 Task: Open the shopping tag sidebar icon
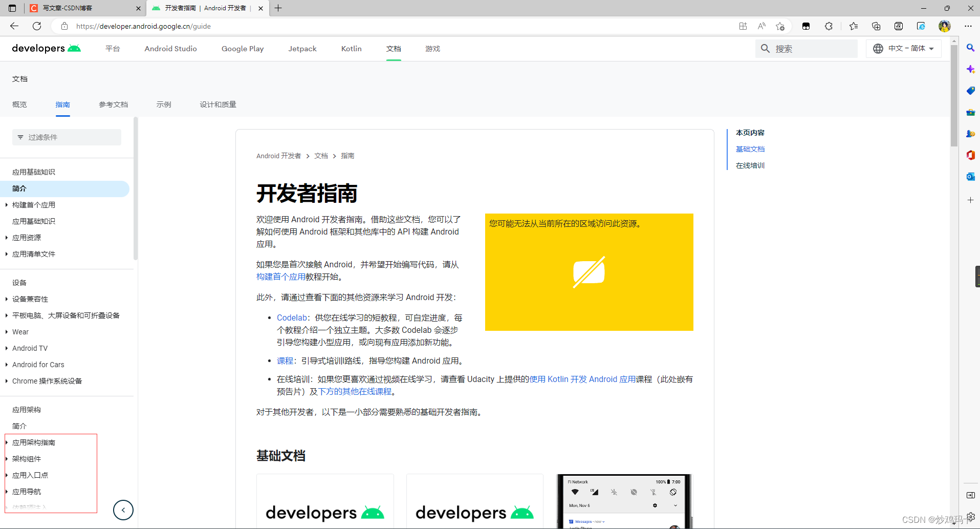click(x=970, y=91)
